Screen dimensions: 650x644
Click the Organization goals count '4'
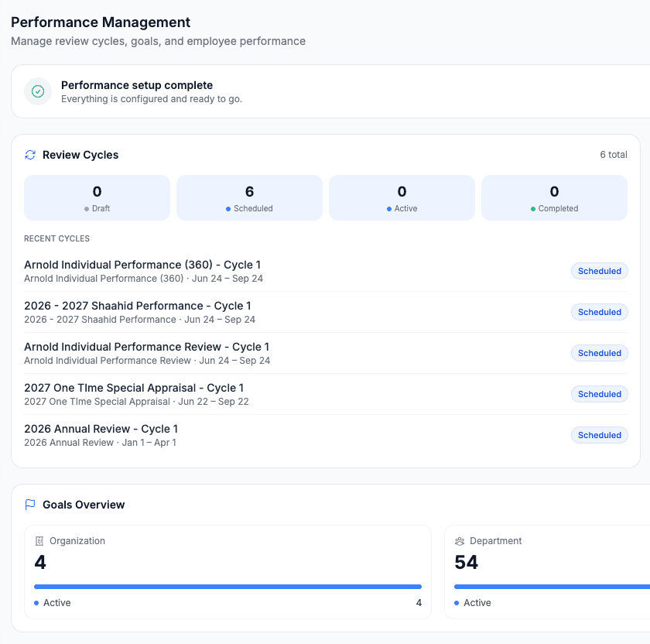click(40, 562)
